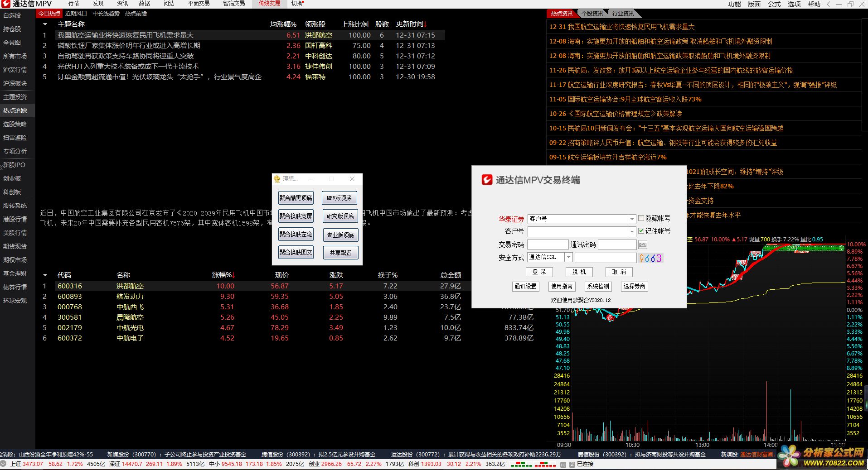Viewport: 868px width, 470px height.
Task: Click the 通达信MPV red logo in title bar
Action: click(5, 4)
